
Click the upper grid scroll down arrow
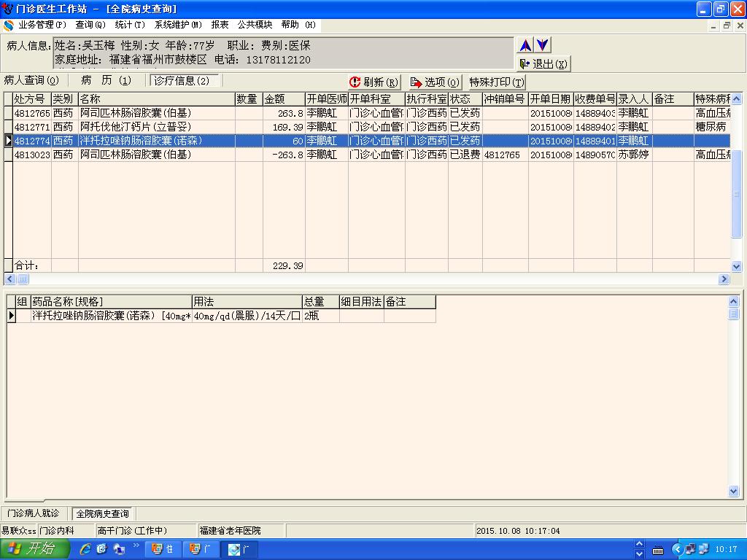[x=736, y=267]
